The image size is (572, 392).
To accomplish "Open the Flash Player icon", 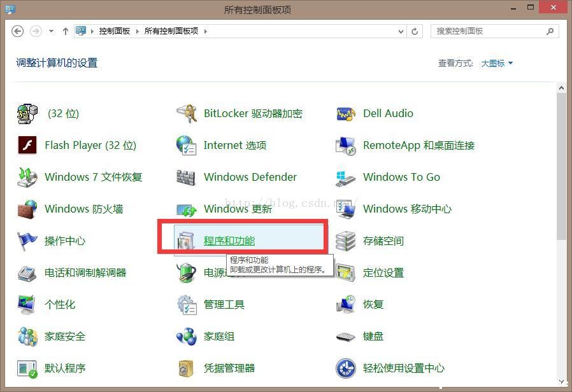I will (27, 145).
